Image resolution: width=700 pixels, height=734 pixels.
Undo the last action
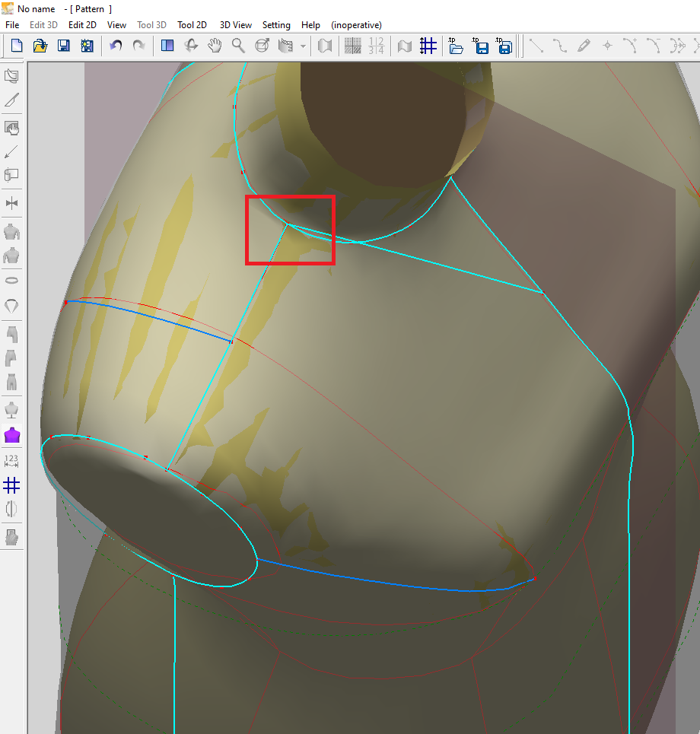coord(116,46)
